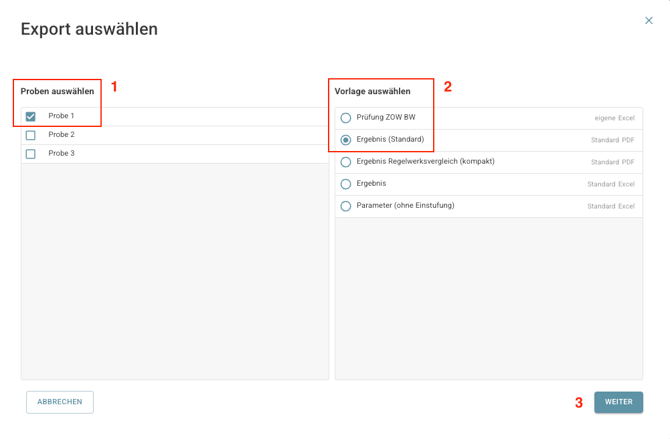Close the Export auswählen dialog
Image resolution: width=670 pixels, height=439 pixels.
(x=648, y=20)
